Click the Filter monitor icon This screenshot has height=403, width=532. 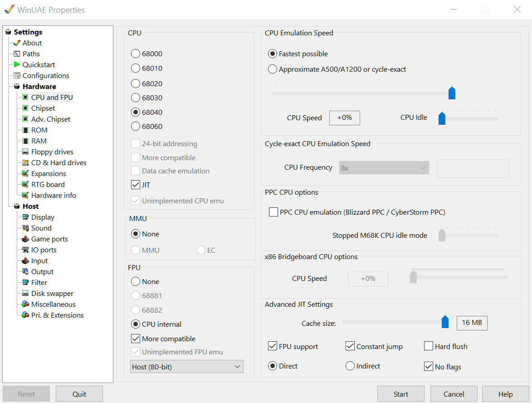(25, 282)
